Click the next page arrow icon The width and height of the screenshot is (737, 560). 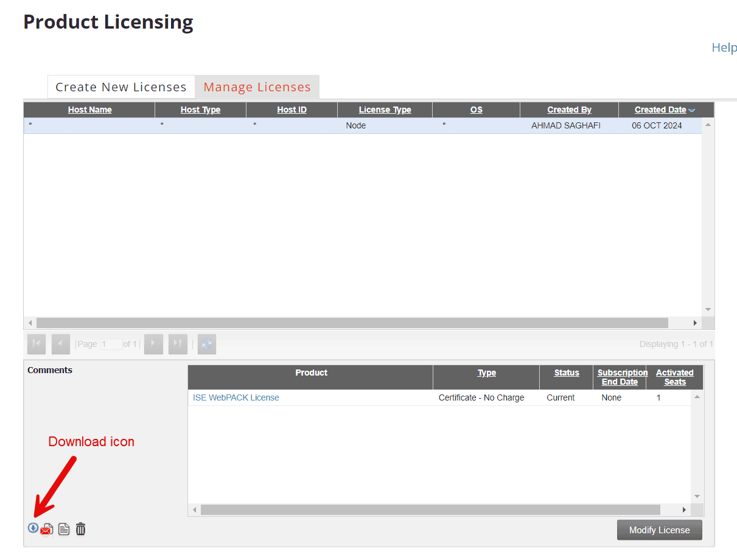[153, 344]
